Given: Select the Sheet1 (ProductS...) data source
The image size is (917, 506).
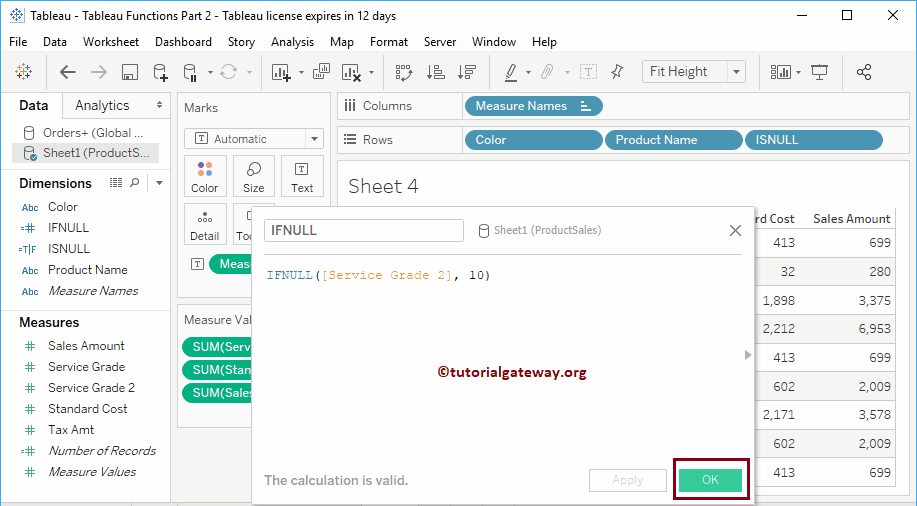Looking at the screenshot, I should coord(85,153).
